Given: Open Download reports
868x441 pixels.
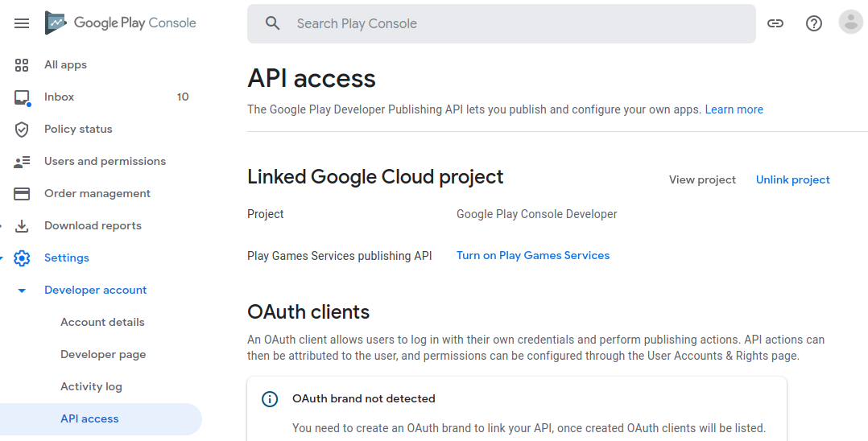Looking at the screenshot, I should tap(93, 226).
